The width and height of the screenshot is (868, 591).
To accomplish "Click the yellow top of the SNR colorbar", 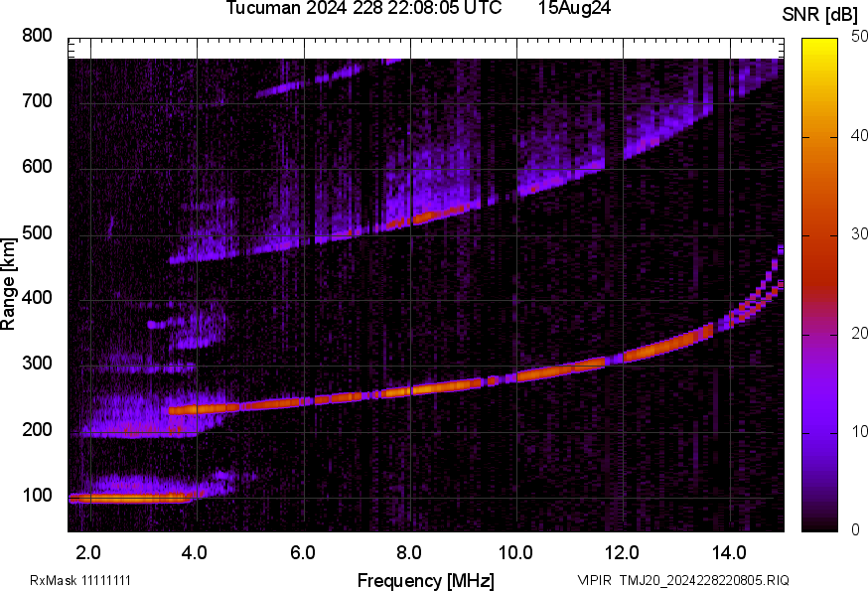I will [x=820, y=45].
